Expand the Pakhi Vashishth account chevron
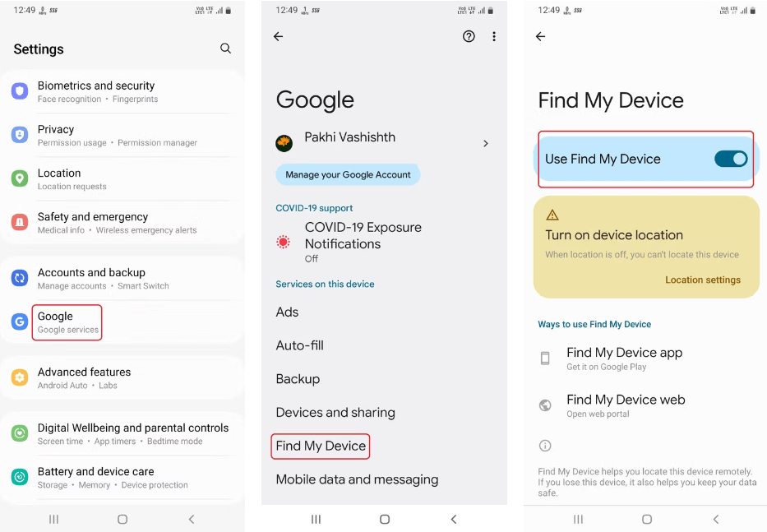 coord(485,142)
